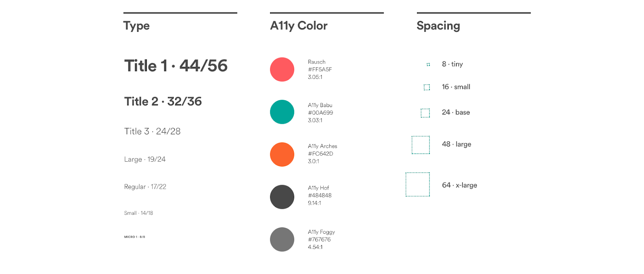The width and height of the screenshot is (644, 274).
Task: Click the Regular · 17/22 text sample
Action: click(x=145, y=187)
